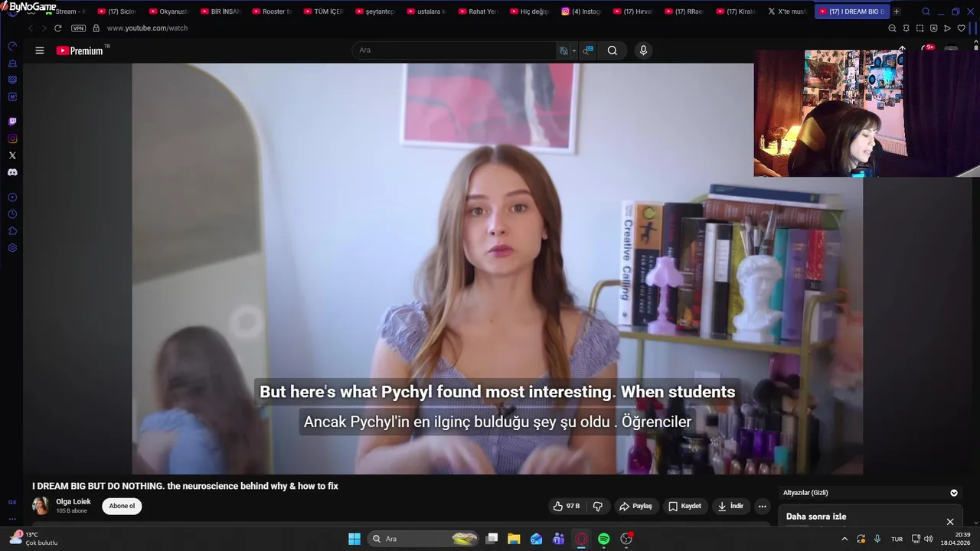
Task: Dislike the video with thumbs down
Action: tap(598, 506)
